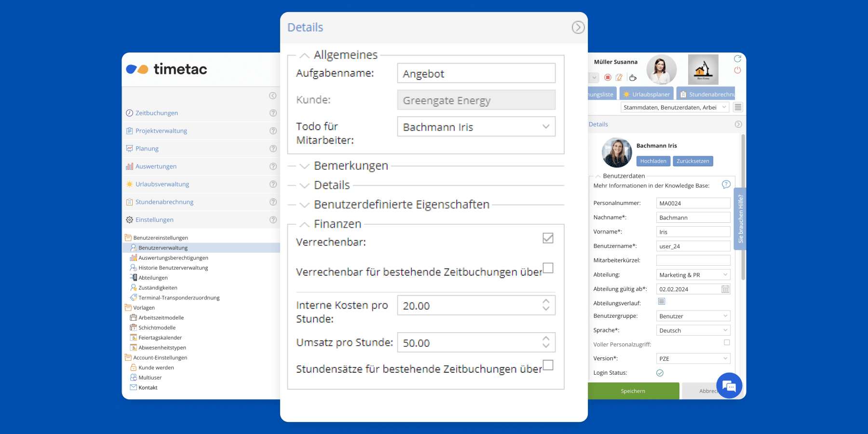Open the live chat bubble

click(x=729, y=386)
